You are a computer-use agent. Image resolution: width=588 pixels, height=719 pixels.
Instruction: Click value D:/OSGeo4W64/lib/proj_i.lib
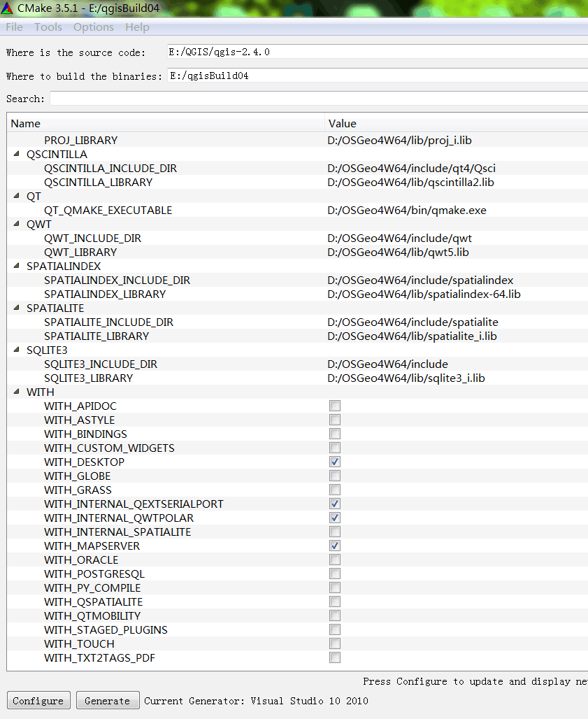tap(399, 141)
